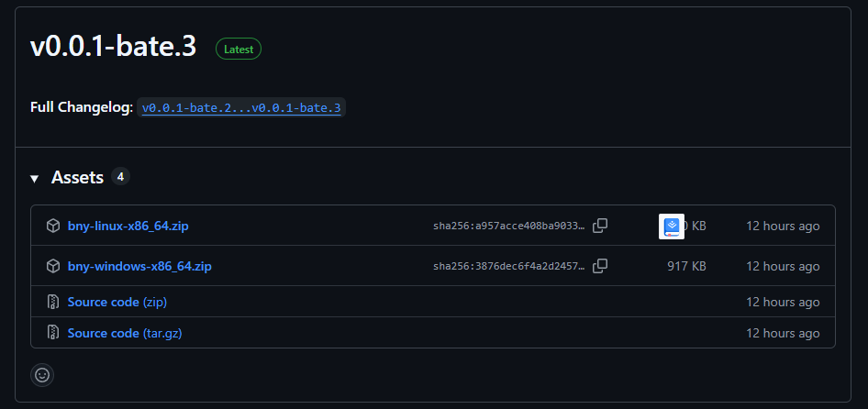Click the Windows zip 917 KB size
Screen dimensions: 868x409
[686, 266]
